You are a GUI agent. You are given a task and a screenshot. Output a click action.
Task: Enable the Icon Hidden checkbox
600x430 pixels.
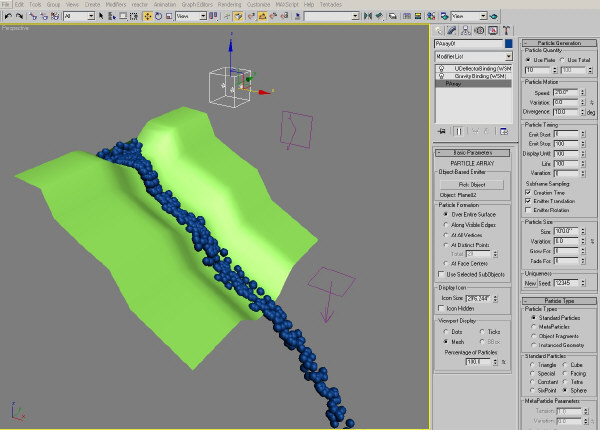point(441,308)
